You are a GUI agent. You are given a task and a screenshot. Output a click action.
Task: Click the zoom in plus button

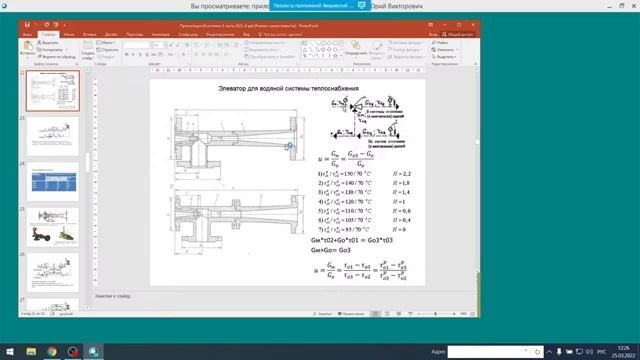click(x=454, y=314)
